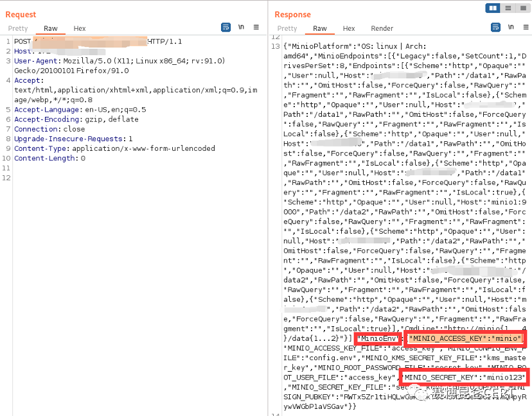The width and height of the screenshot is (532, 416).
Task: Toggle show non-printable chars (\n) in Response panel
Action: pos(511,27)
